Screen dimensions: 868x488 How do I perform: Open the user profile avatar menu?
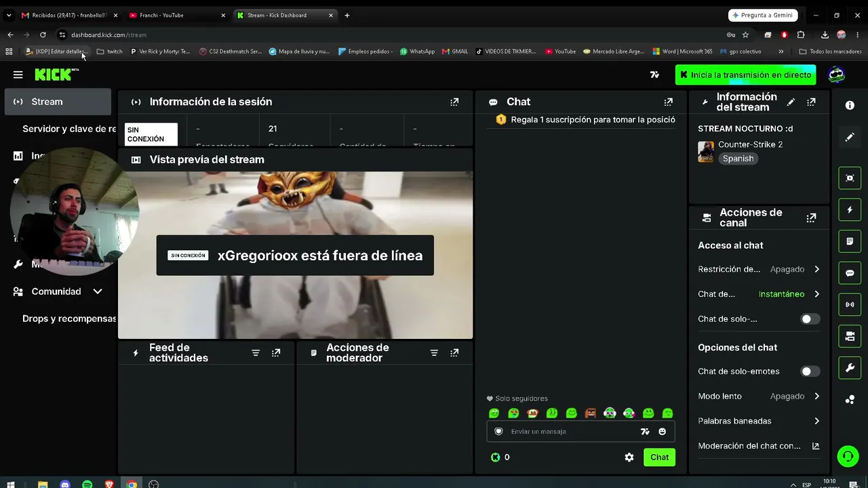point(837,75)
